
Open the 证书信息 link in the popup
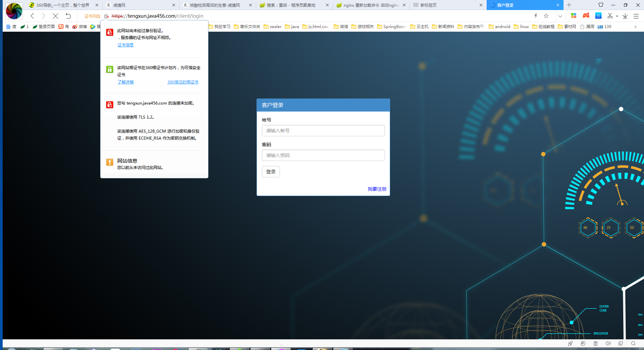(x=125, y=45)
